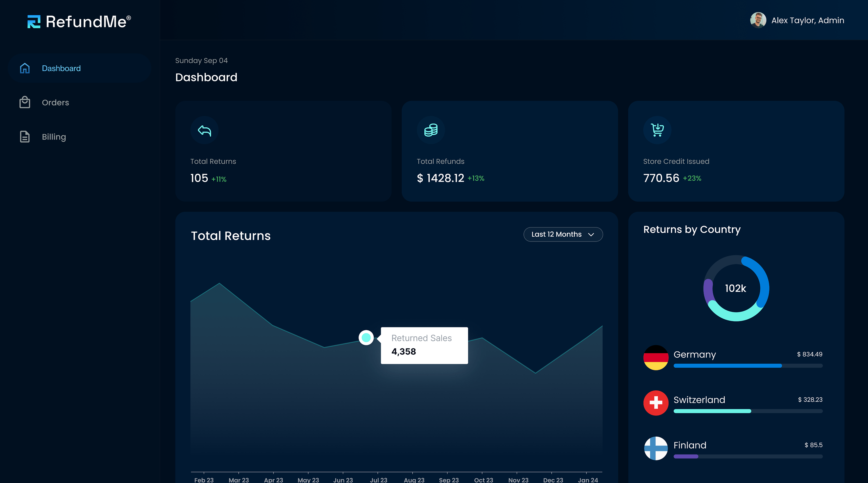Open the Orders menu item

[55, 103]
